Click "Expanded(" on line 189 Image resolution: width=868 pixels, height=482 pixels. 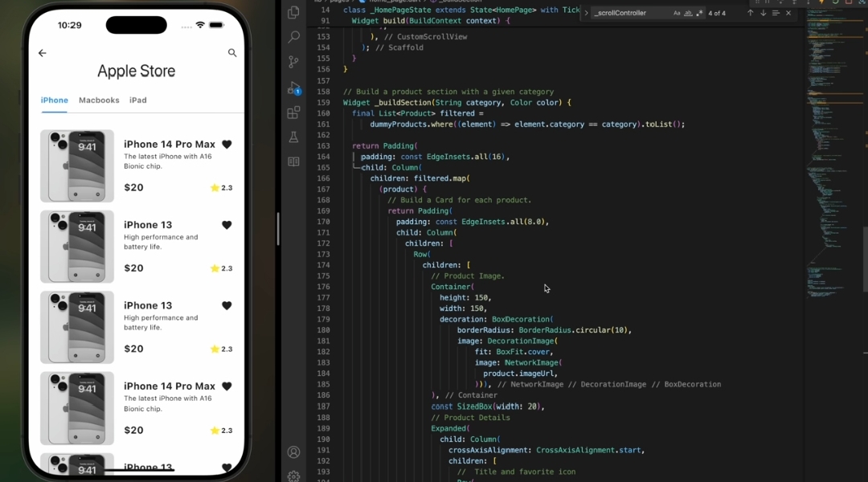coord(451,428)
